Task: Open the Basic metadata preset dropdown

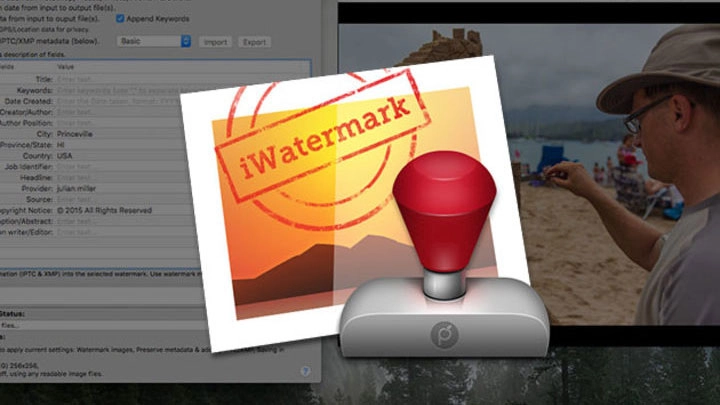Action: tap(154, 41)
